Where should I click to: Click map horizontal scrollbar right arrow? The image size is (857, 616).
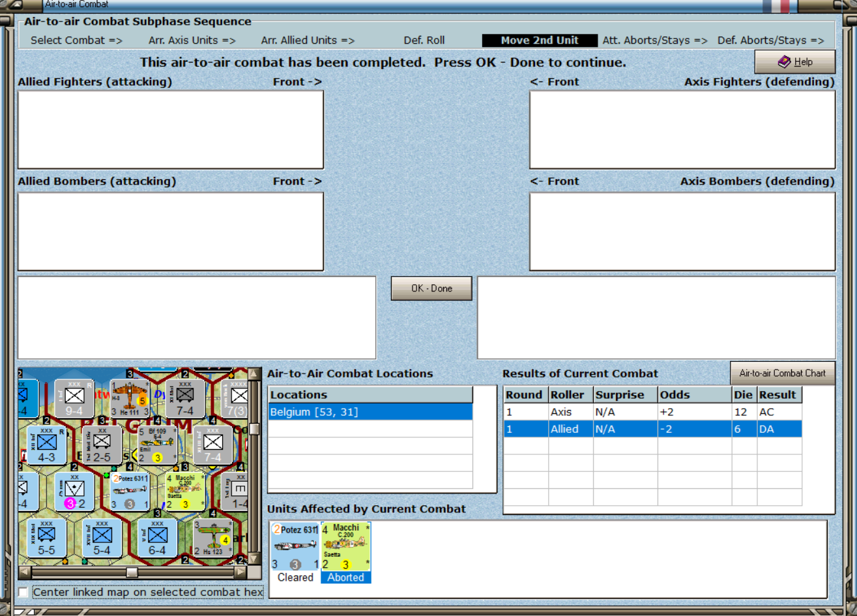[x=240, y=572]
